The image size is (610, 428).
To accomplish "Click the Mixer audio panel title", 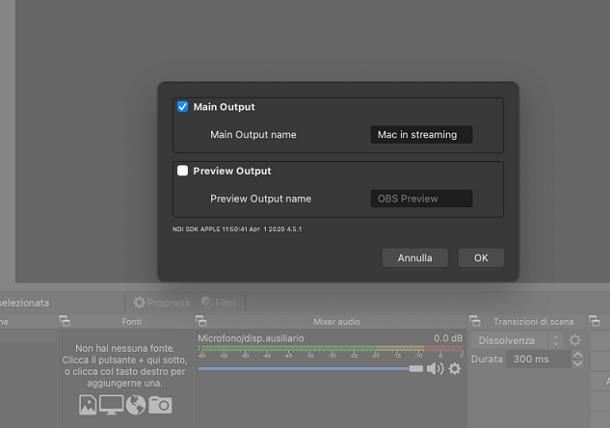I will (x=337, y=321).
